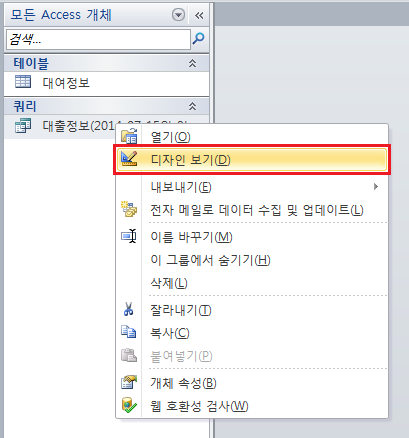
Task: Click the 개체 속성 properties icon
Action: tap(129, 382)
